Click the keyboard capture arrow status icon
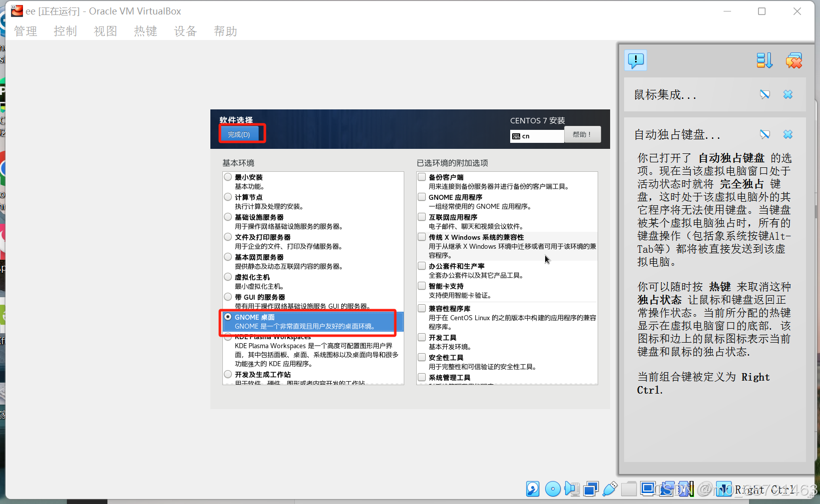The height and width of the screenshot is (504, 820). [x=724, y=489]
